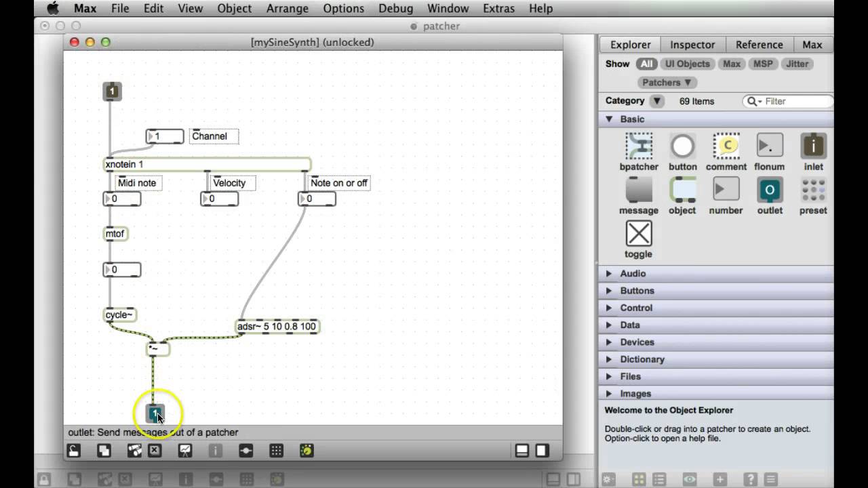Click the plus icon at Explorer bottom
868x488 pixels.
[719, 479]
